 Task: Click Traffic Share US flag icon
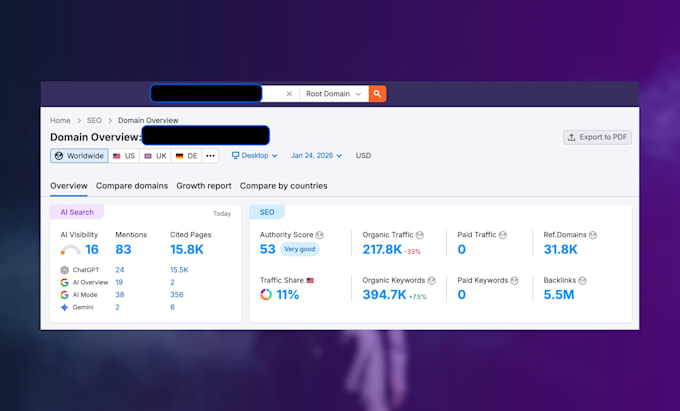click(310, 281)
